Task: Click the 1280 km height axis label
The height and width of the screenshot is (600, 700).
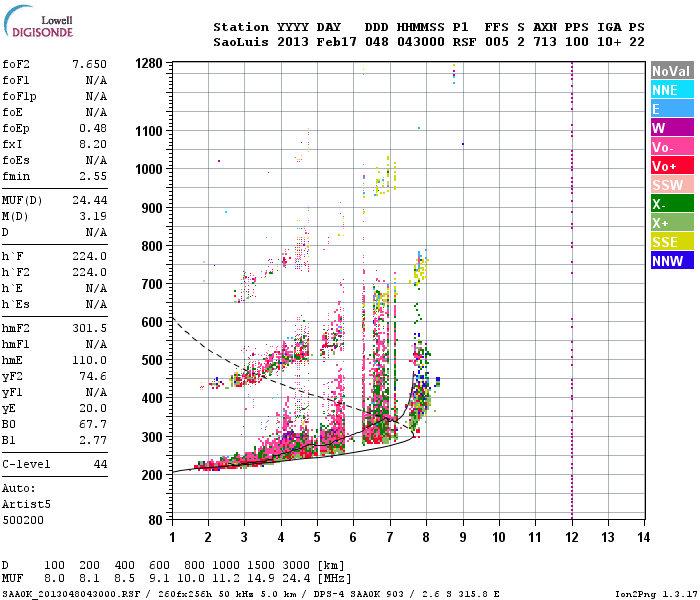Action: [149, 63]
